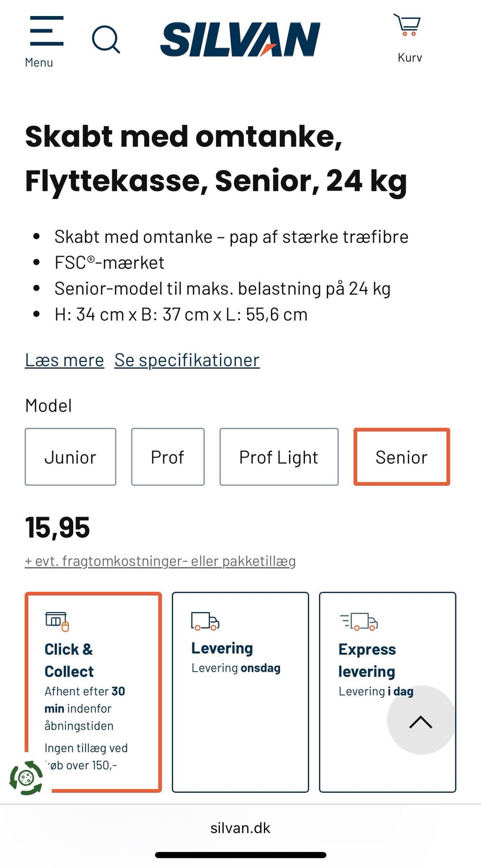Tap the Kurv label under cart

410,57
